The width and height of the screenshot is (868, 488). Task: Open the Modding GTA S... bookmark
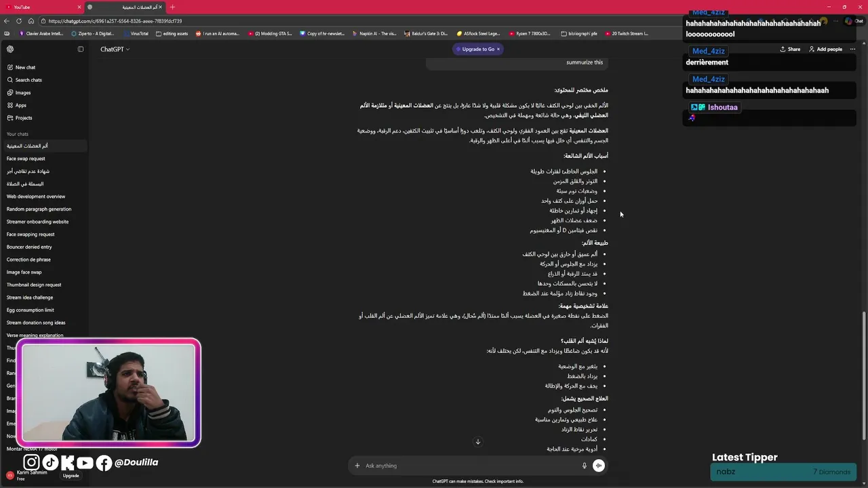click(270, 33)
